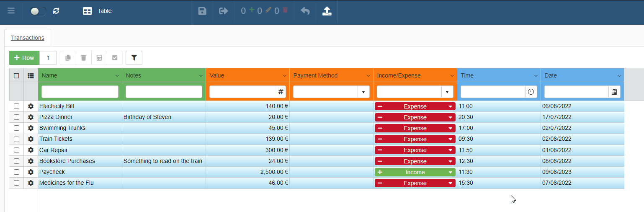Open the hamburger menu in top bar
Screen dimensions: 644x212
coord(11,11)
